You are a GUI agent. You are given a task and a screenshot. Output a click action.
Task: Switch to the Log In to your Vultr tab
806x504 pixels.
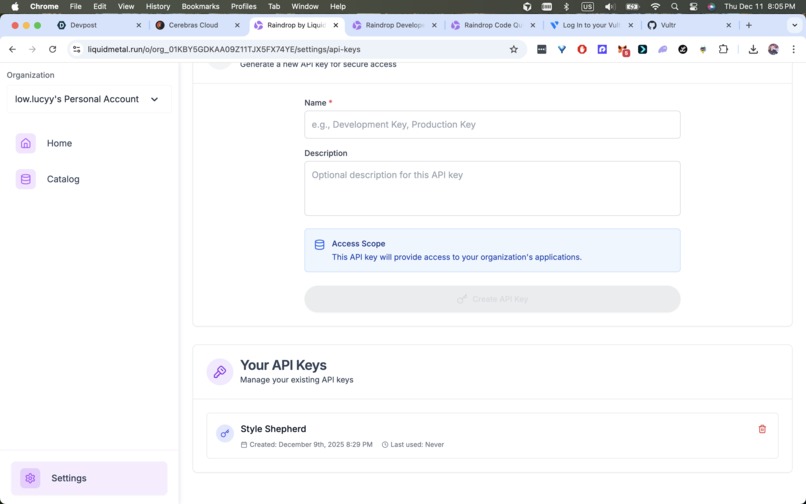tap(591, 25)
